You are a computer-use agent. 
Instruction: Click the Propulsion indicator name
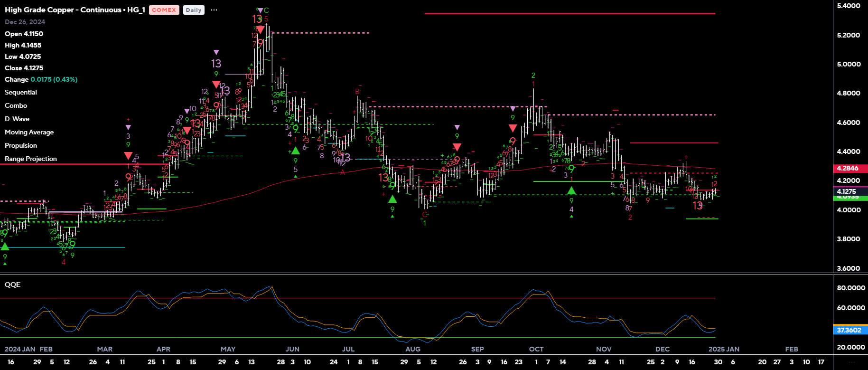click(21, 145)
